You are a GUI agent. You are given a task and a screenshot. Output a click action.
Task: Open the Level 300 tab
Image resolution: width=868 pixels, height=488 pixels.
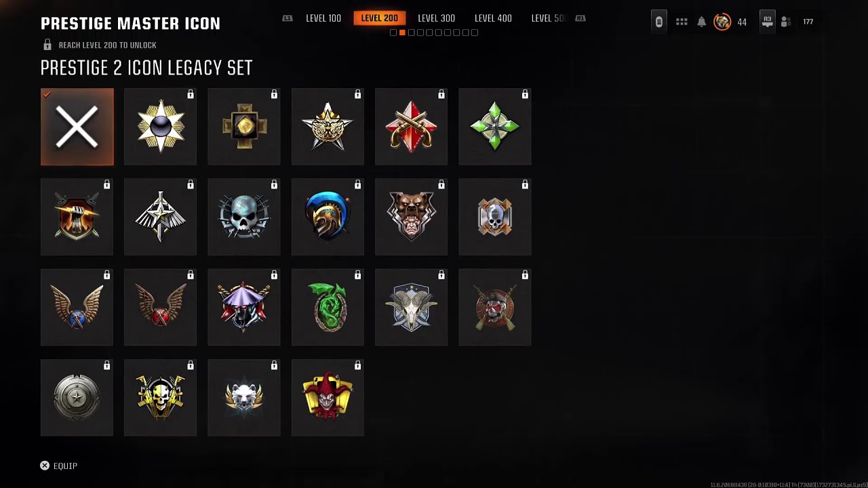coord(436,18)
